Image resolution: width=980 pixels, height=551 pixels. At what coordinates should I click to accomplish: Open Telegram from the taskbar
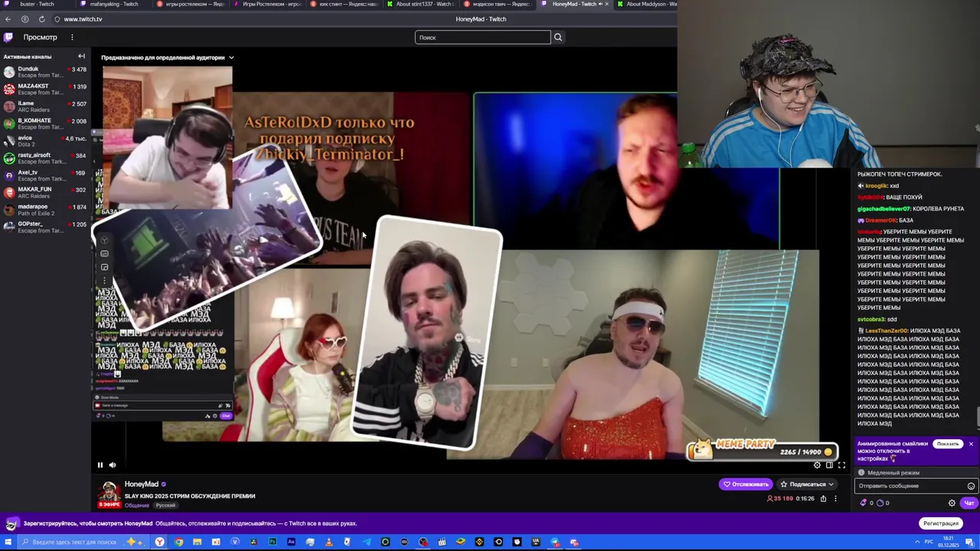(x=367, y=543)
